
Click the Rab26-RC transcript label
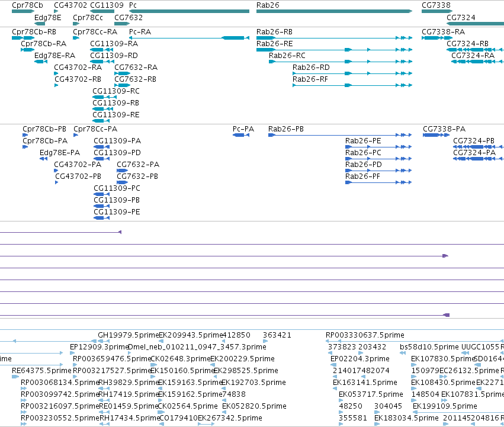(x=287, y=56)
